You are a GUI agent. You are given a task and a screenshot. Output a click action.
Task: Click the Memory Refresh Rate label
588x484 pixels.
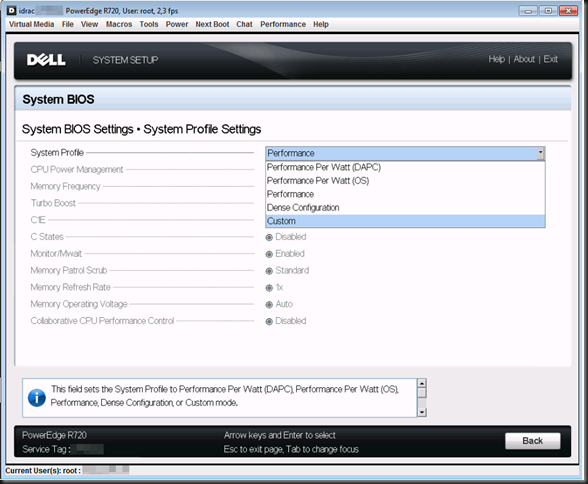(70, 287)
